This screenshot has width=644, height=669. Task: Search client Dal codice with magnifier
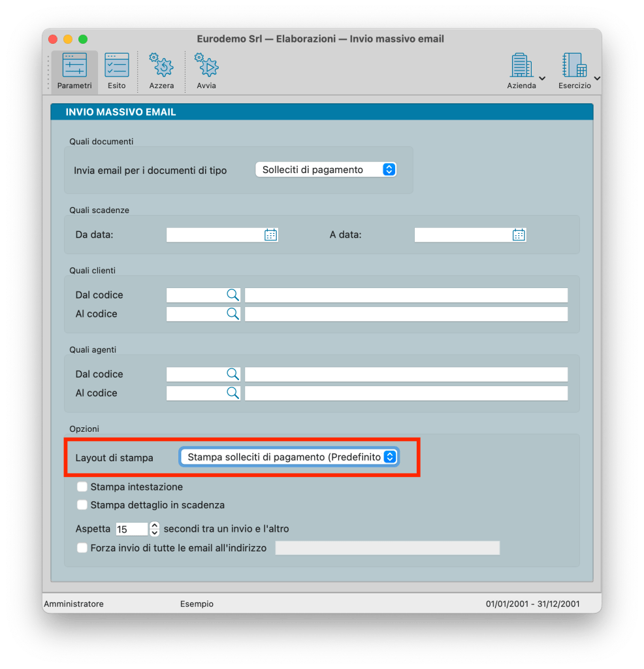[233, 295]
